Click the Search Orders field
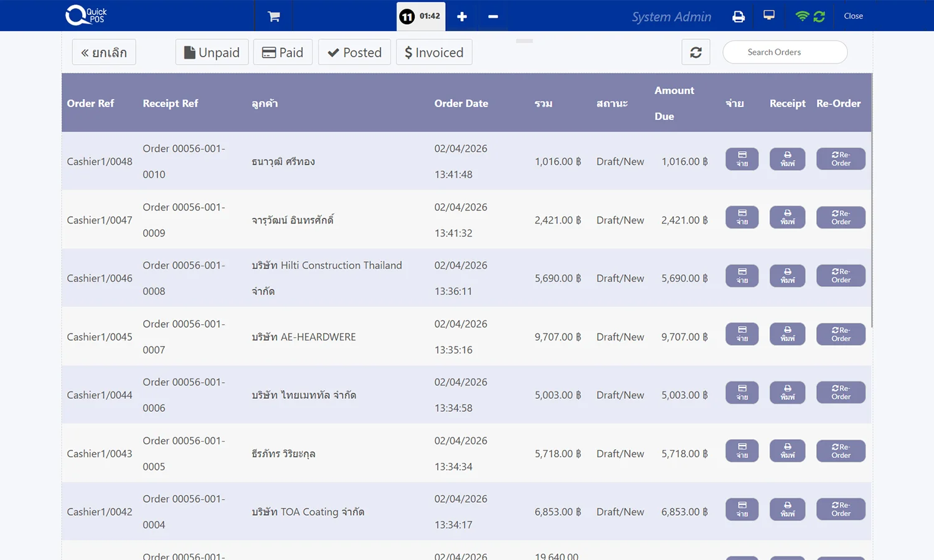 click(x=785, y=52)
